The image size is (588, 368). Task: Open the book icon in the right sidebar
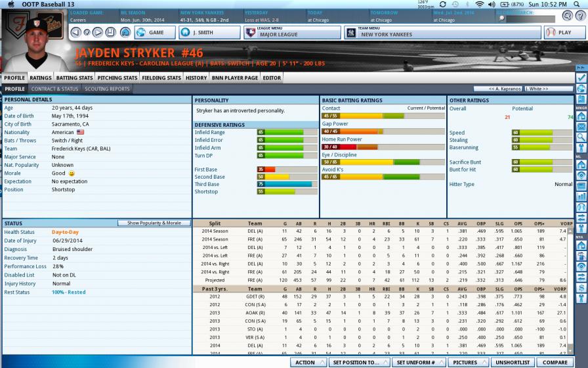pos(581,99)
